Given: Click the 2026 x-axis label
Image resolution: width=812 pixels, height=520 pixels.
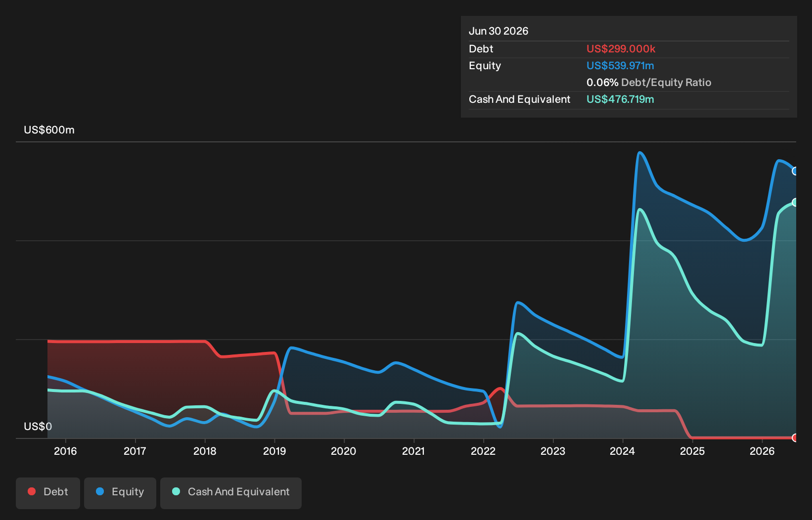Looking at the screenshot, I should coord(762,451).
